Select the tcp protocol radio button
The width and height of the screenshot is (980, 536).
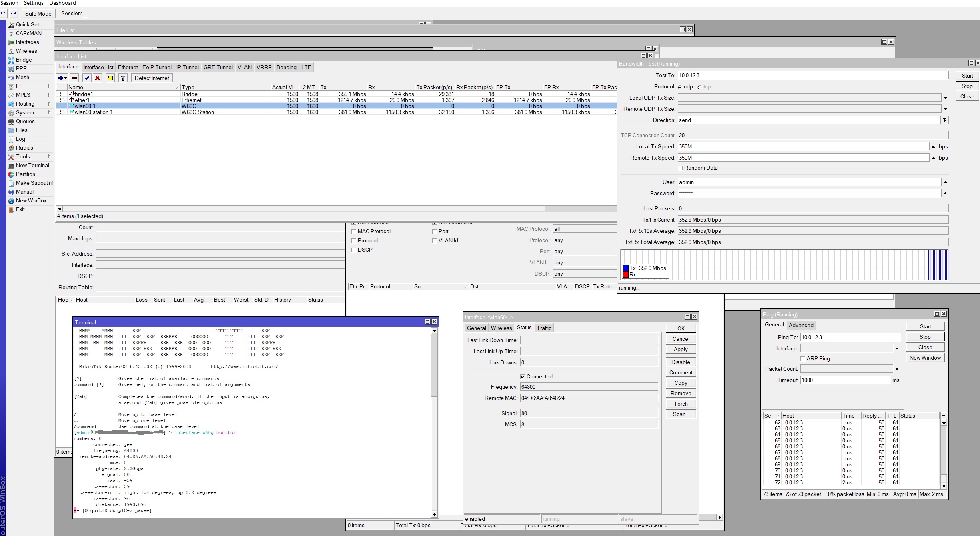pyautogui.click(x=699, y=87)
